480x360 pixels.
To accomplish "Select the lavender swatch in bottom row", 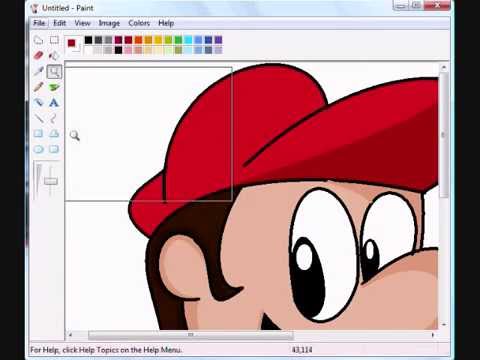I will coord(218,50).
